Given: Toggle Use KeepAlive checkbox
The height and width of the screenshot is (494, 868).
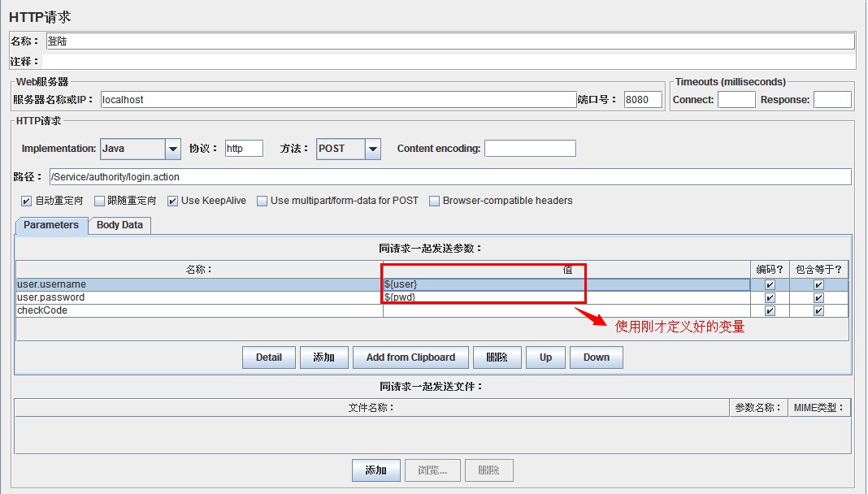Looking at the screenshot, I should (x=173, y=201).
